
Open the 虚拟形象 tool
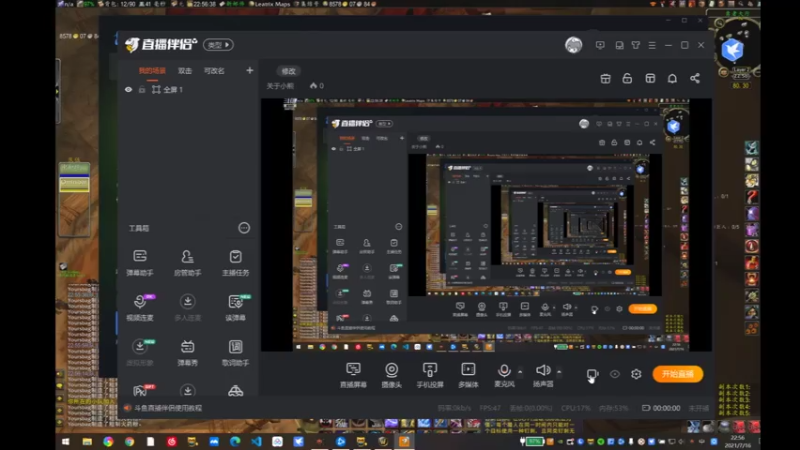pos(140,352)
